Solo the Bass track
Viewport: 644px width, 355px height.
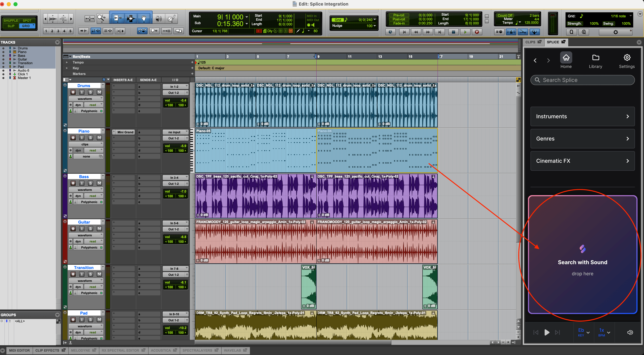pos(90,183)
